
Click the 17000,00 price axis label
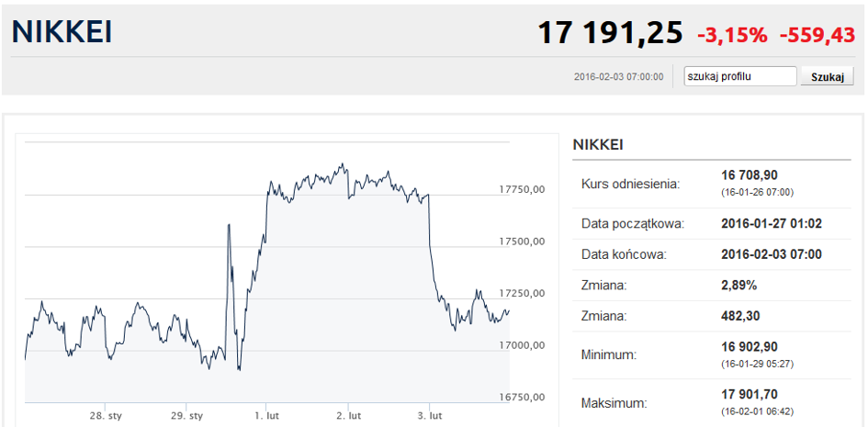click(522, 345)
